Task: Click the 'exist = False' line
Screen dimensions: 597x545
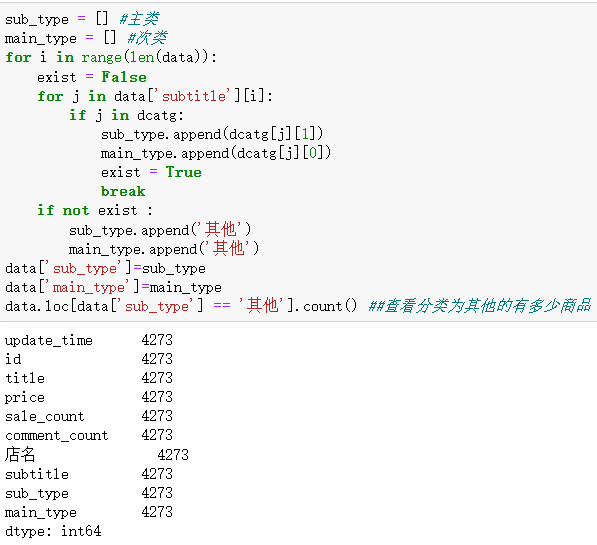Action: pyautogui.click(x=92, y=77)
